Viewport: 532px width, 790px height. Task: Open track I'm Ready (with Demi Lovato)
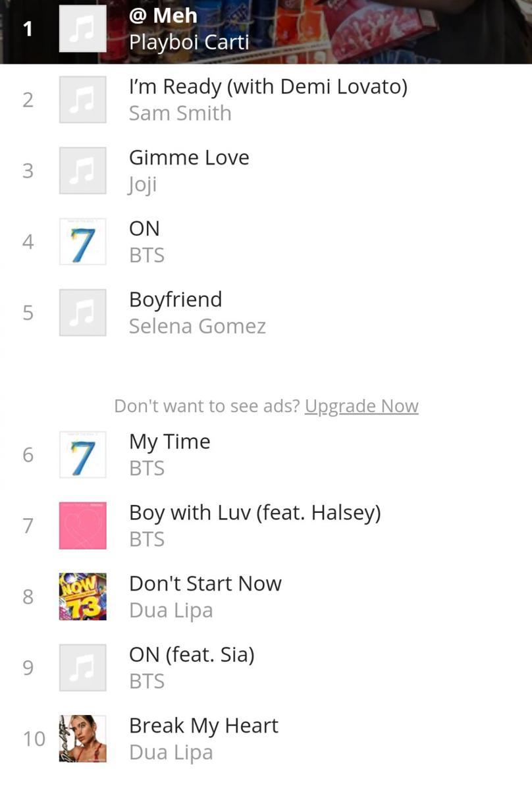coord(268,87)
